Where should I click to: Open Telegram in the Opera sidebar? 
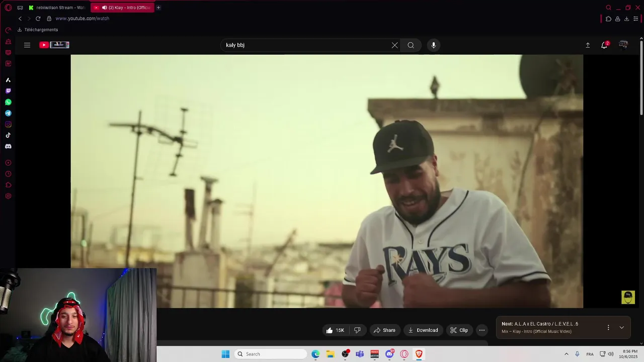[x=8, y=113]
